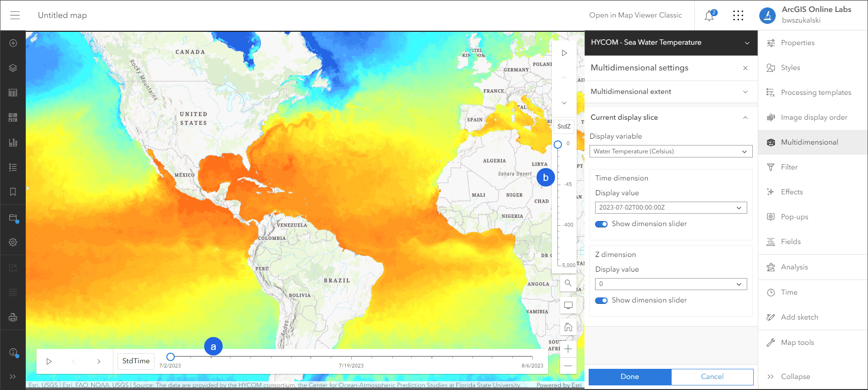Open the Tables icon in left toolbar
This screenshot has height=390, width=868.
(13, 93)
